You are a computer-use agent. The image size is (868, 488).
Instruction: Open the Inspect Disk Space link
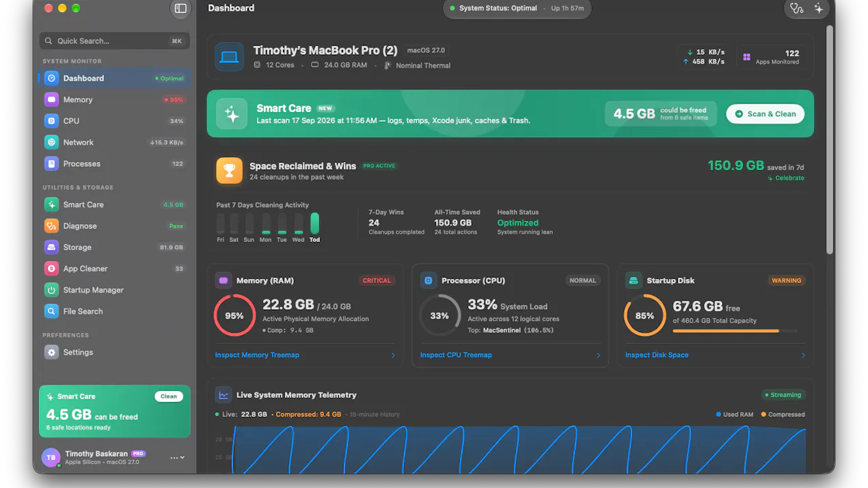[x=657, y=355]
